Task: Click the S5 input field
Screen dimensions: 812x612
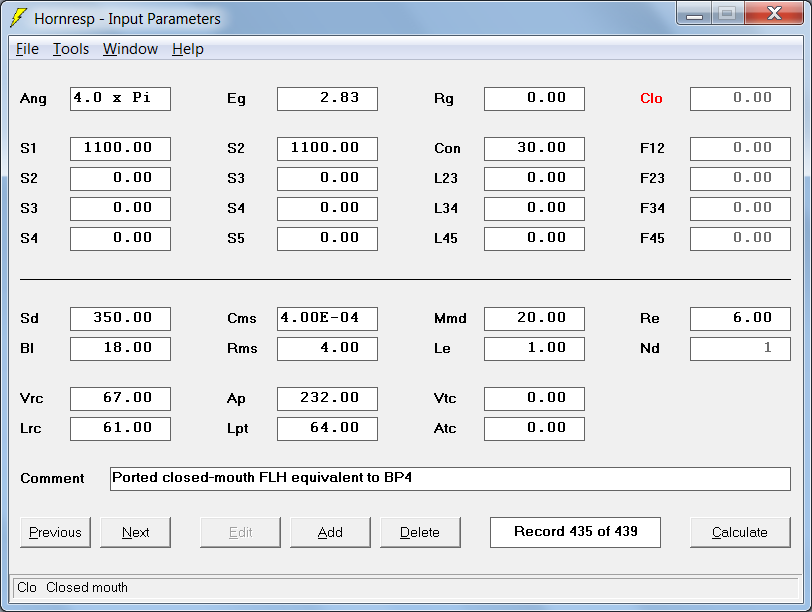Action: coord(327,239)
